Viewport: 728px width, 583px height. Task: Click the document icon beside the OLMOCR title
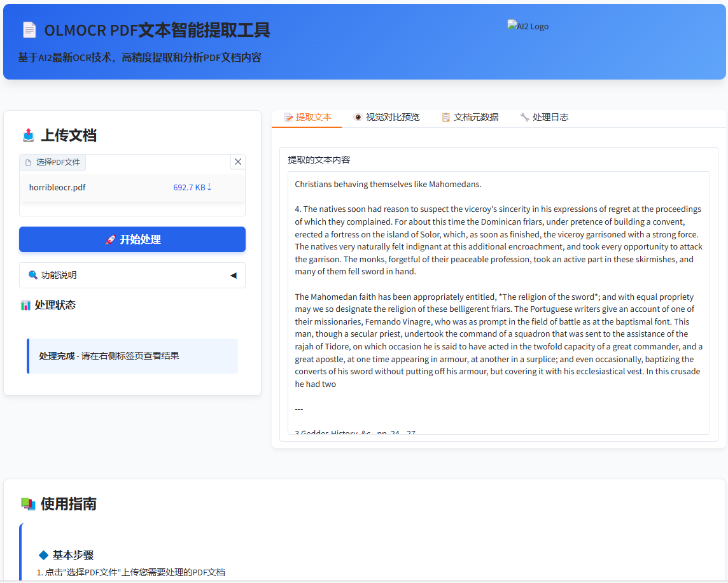pyautogui.click(x=29, y=30)
